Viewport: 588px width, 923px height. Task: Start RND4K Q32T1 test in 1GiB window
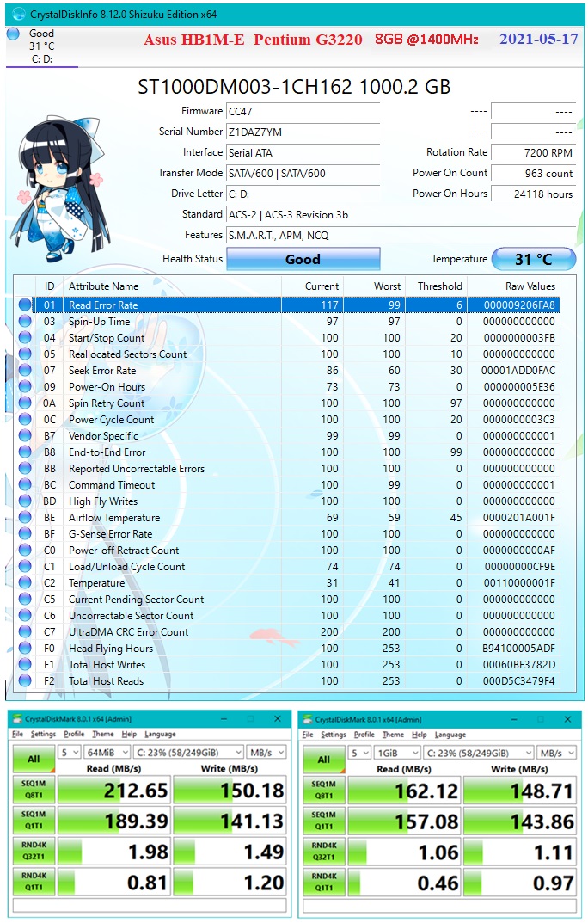324,852
